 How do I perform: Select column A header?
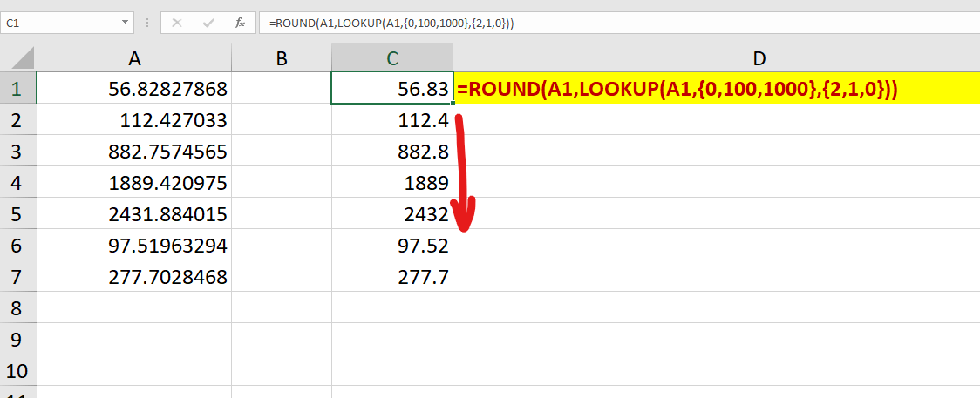(134, 58)
